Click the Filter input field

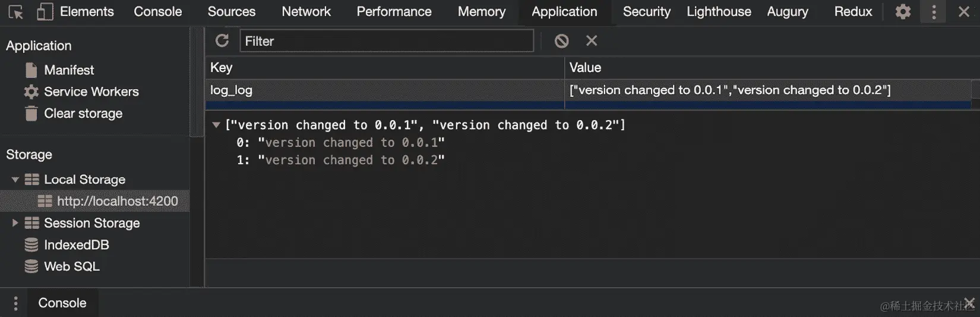[x=386, y=41]
